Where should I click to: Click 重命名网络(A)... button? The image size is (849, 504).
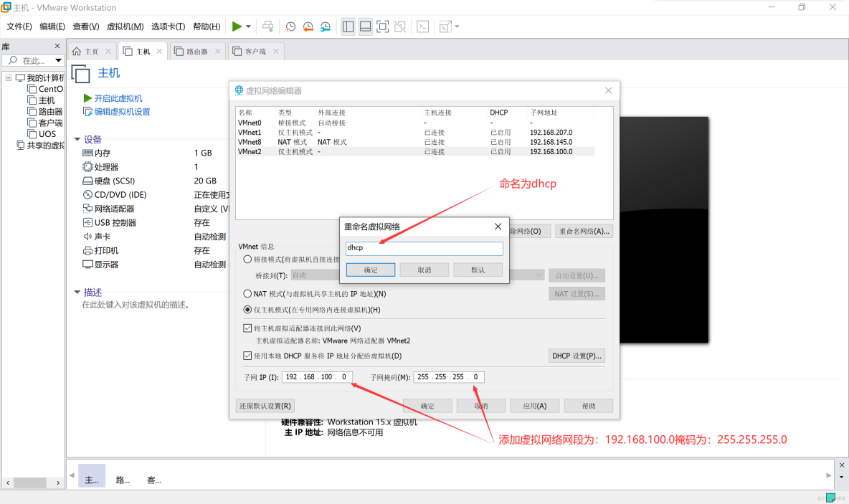pos(584,231)
